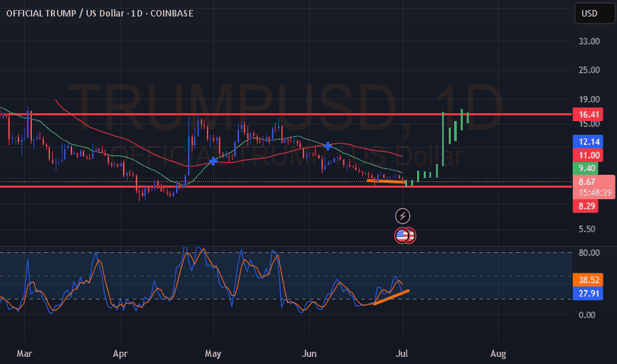Click the blue plus marker near May
The width and height of the screenshot is (617, 364).
tap(213, 161)
